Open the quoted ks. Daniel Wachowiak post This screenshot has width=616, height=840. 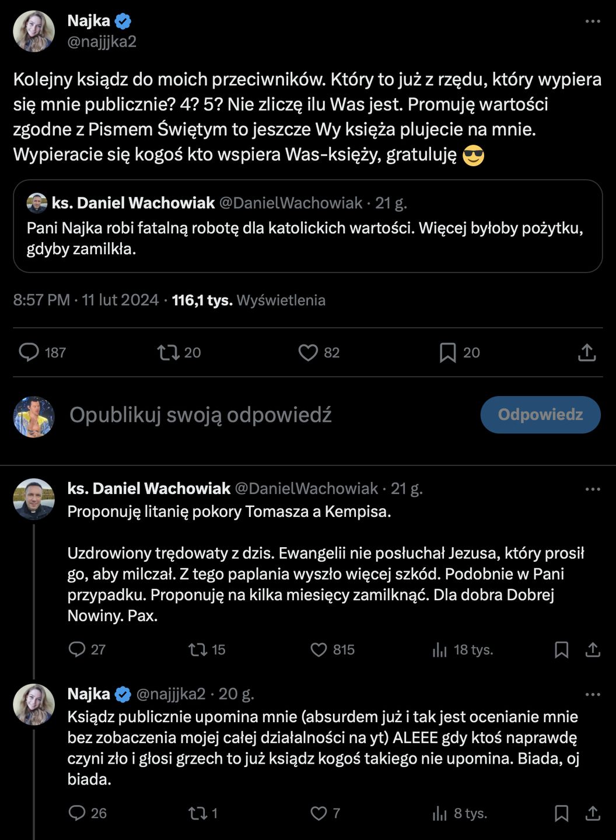307,226
